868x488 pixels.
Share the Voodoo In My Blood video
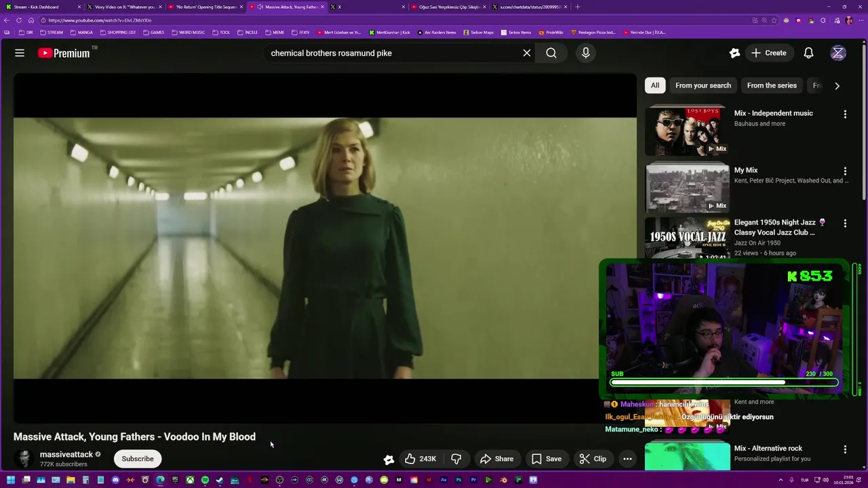tap(496, 459)
